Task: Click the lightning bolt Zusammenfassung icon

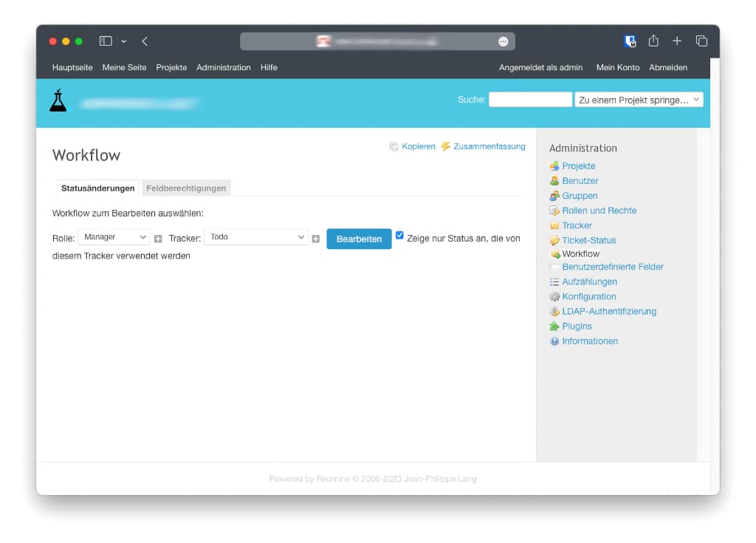Action: click(445, 147)
